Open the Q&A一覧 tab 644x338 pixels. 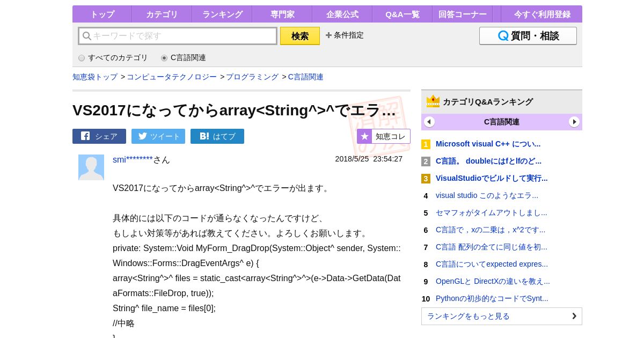click(x=402, y=14)
